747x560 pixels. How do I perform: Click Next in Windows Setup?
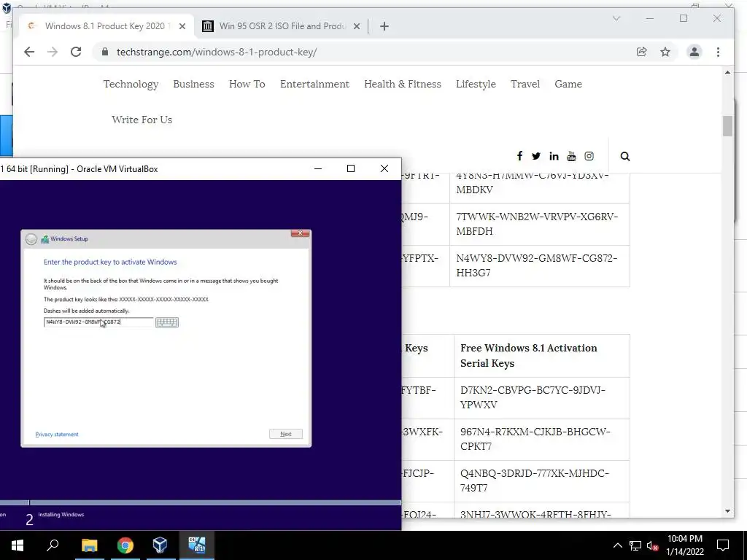pyautogui.click(x=286, y=434)
